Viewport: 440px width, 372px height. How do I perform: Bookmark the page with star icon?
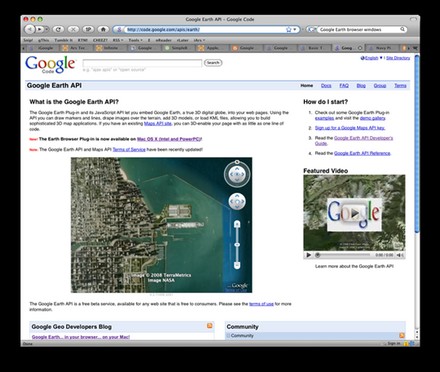289,30
